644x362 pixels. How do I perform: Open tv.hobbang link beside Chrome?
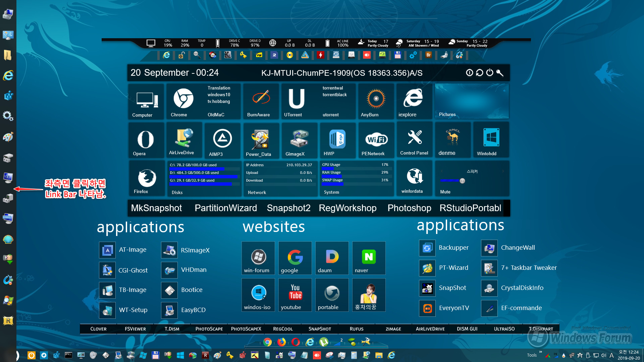coord(218,101)
